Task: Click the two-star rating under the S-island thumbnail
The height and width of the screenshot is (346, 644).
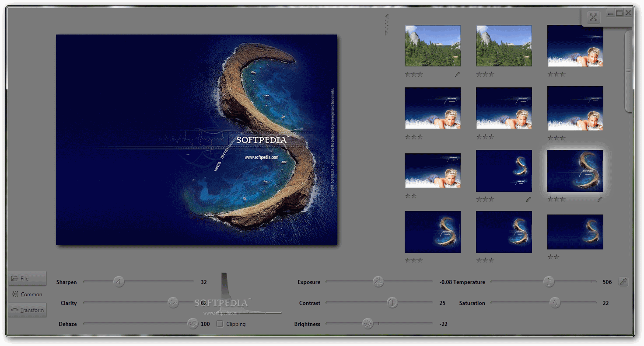Action: pos(553,257)
